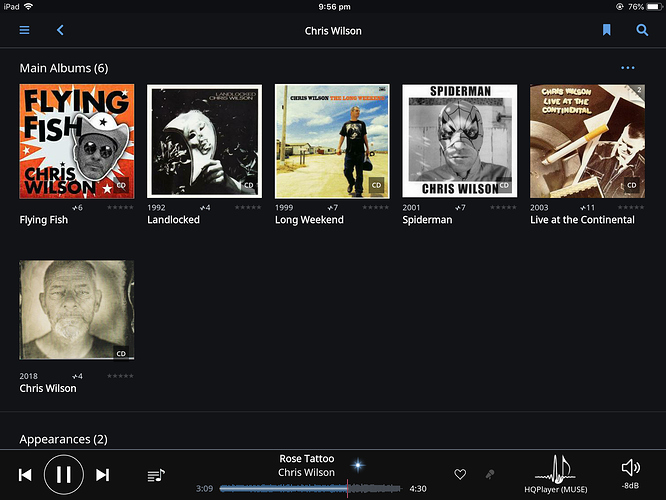Tap Wi-Fi status icon
The image size is (666, 500).
pyautogui.click(x=28, y=6)
